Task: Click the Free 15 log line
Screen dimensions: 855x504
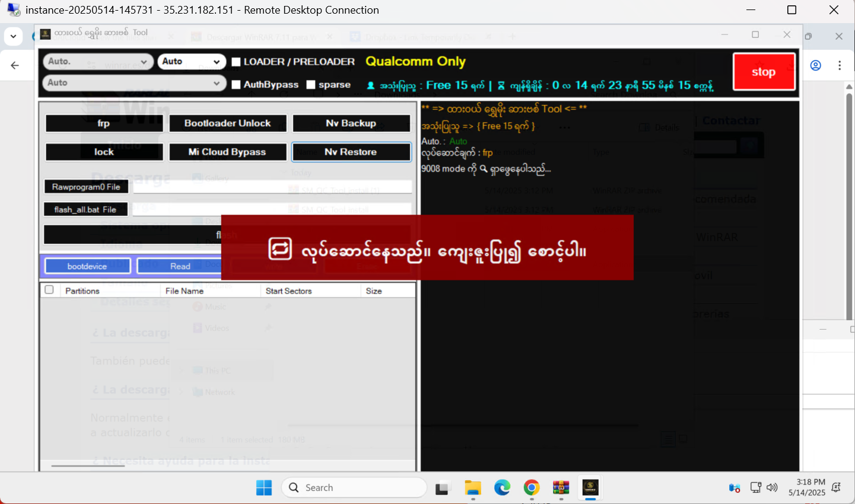Action: tap(478, 126)
